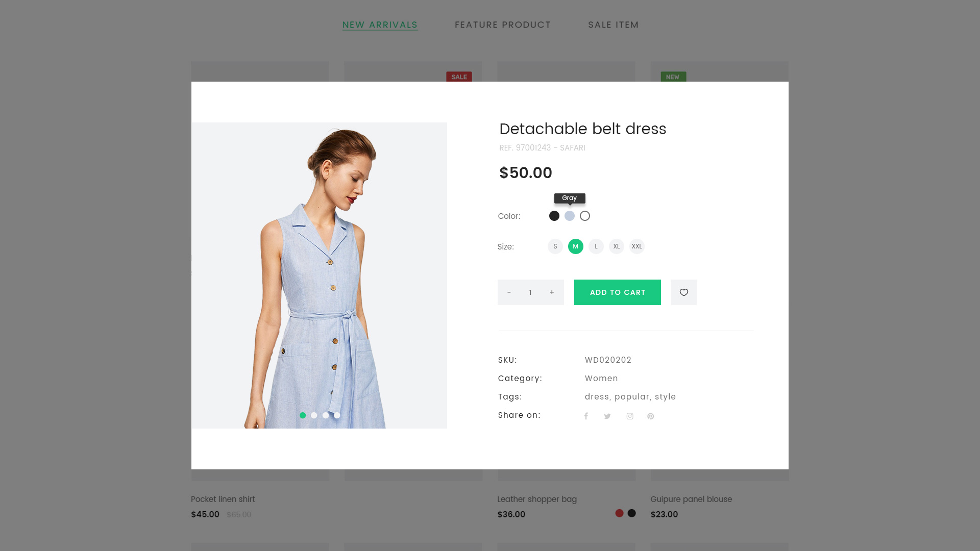Share product on Pinterest
This screenshot has width=980, height=551.
click(x=650, y=416)
